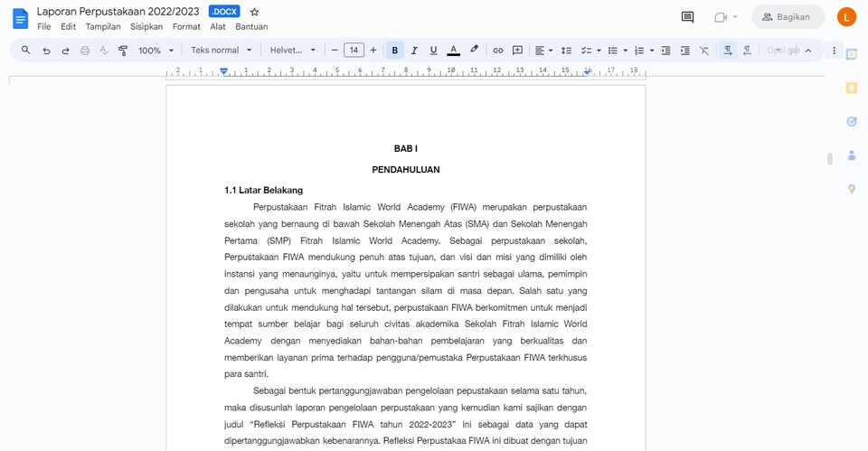Open comment history
The width and height of the screenshot is (868, 451).
click(x=687, y=17)
